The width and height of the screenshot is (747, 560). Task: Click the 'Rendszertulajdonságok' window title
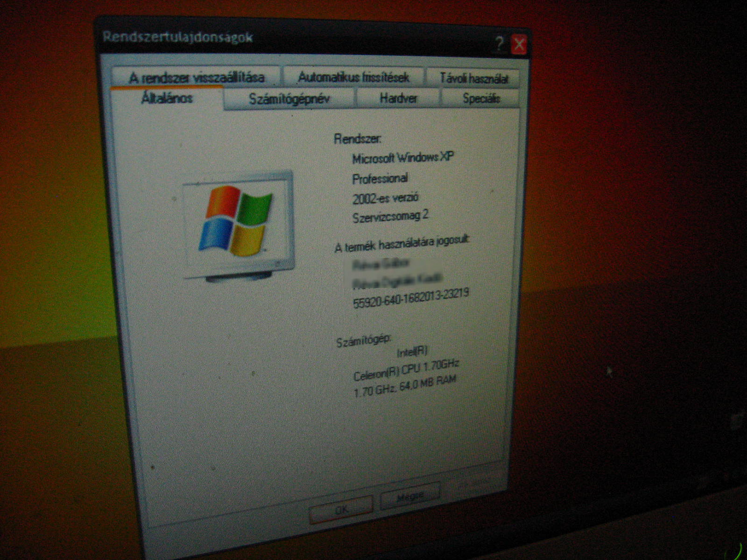coord(178,37)
